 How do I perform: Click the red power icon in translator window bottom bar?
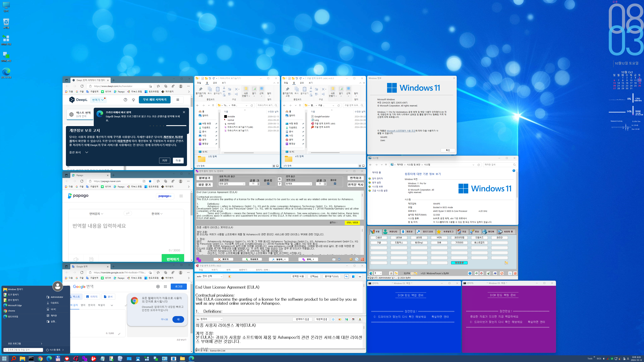click(x=362, y=259)
